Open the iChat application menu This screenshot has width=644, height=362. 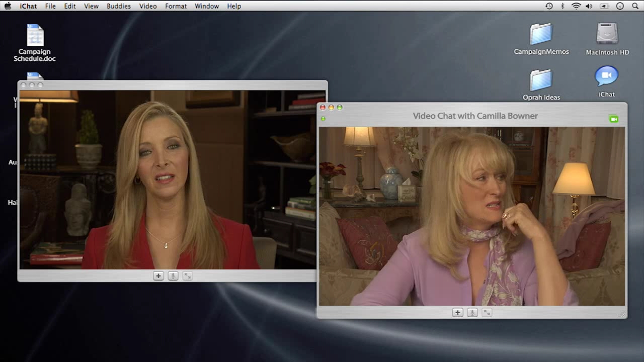coord(28,6)
